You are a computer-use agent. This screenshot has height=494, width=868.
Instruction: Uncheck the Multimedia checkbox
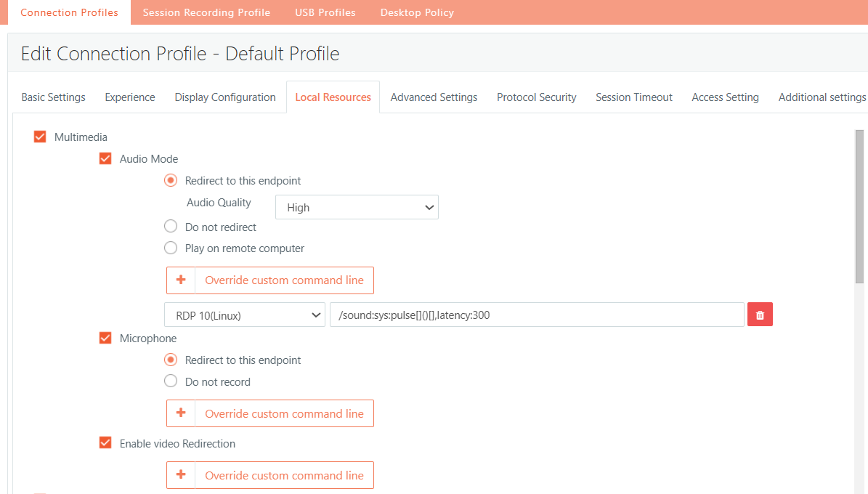click(x=40, y=137)
